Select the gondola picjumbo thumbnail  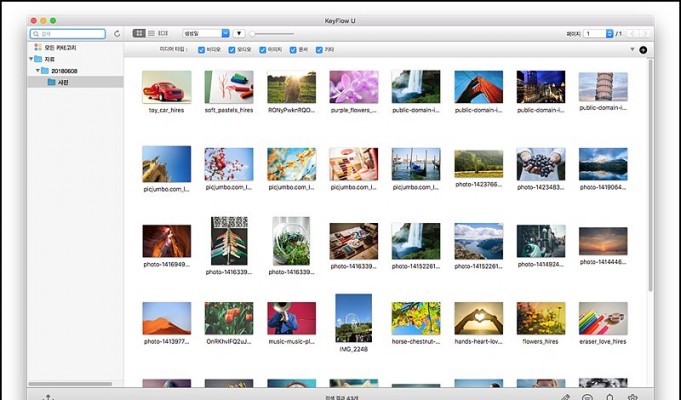[x=416, y=164]
